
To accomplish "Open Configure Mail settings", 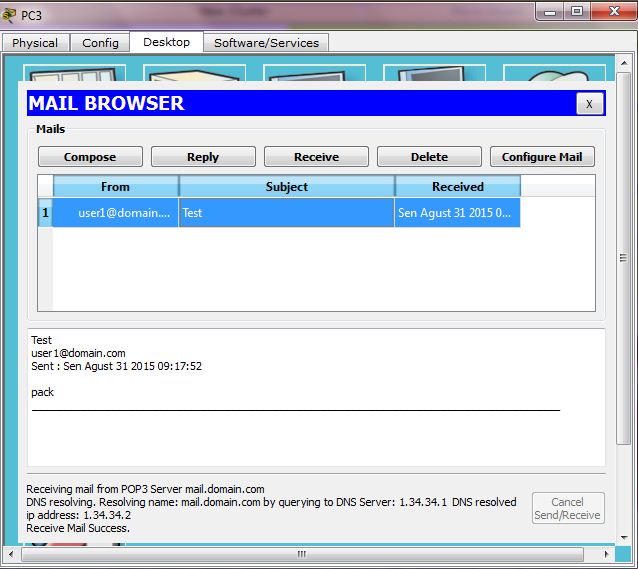I will 542,157.
